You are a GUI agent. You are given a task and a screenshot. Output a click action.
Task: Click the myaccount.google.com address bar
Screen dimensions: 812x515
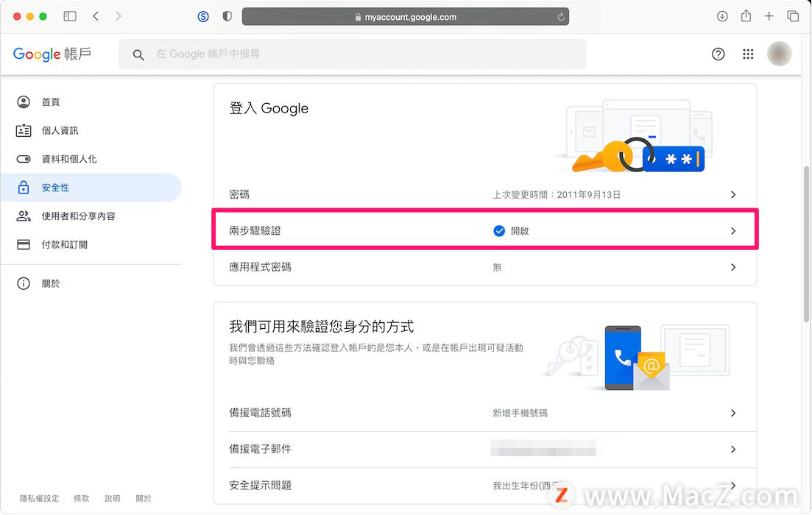point(406,17)
